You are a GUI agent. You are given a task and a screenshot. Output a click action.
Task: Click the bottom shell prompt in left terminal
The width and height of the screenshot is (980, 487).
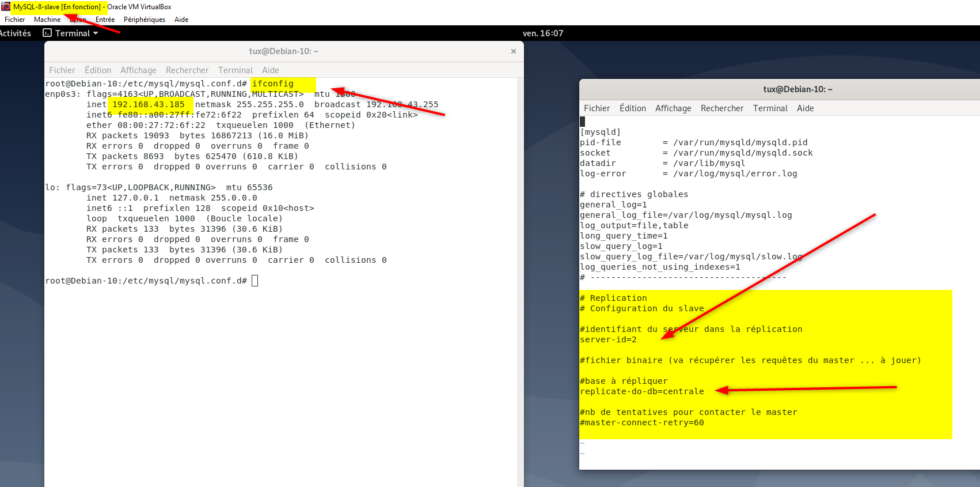146,281
